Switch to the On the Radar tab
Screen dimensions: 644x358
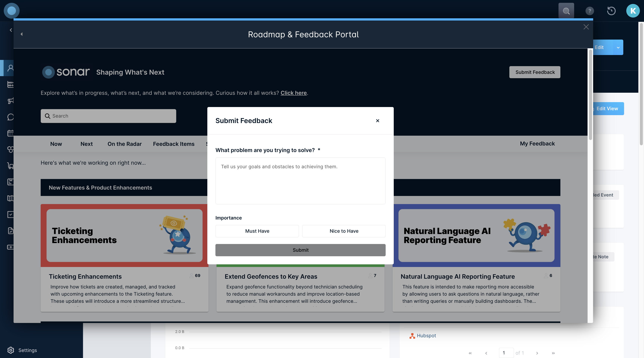[x=124, y=144]
